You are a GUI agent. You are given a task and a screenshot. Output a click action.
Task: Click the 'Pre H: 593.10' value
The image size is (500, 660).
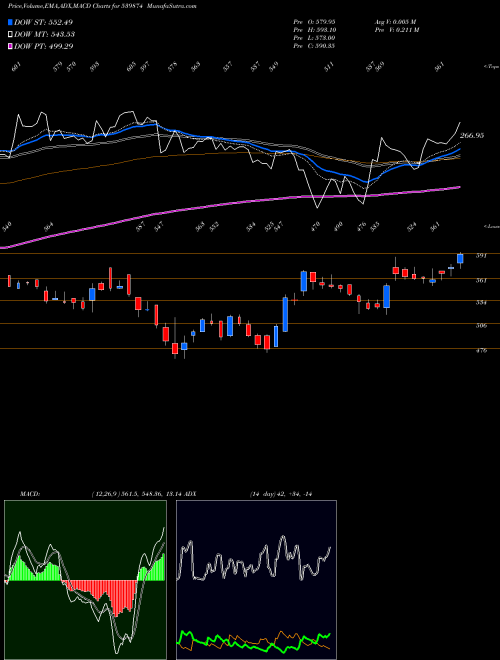point(314,29)
